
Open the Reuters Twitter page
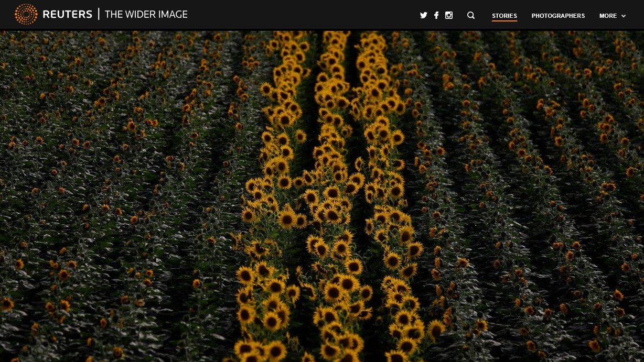[x=424, y=15]
